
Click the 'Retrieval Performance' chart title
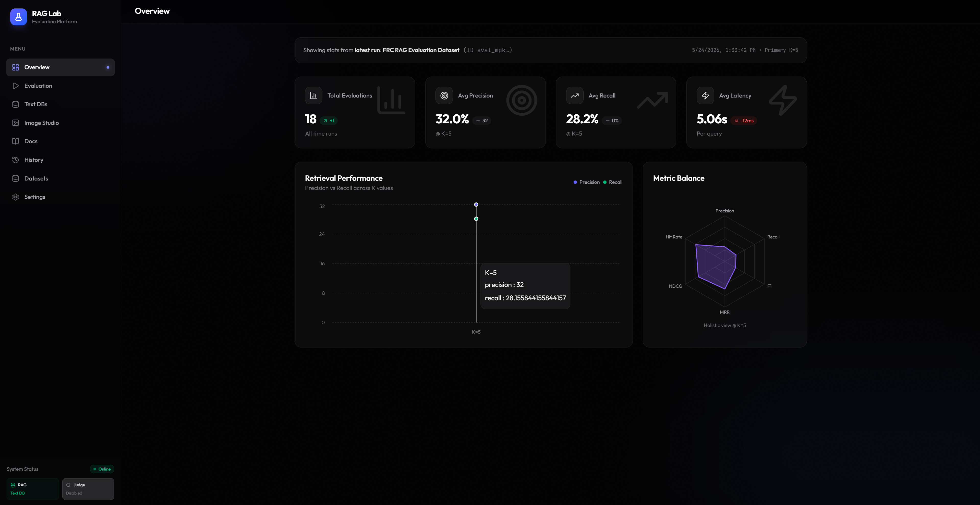tap(344, 178)
